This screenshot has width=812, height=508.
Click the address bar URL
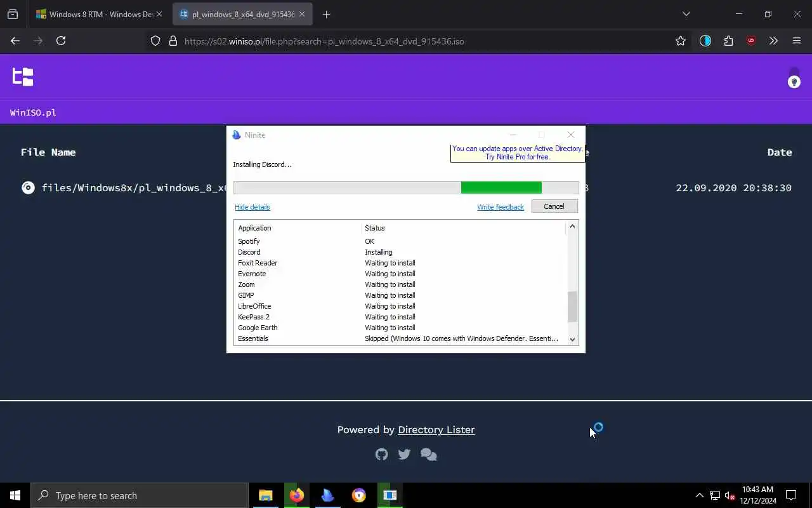pyautogui.click(x=324, y=41)
